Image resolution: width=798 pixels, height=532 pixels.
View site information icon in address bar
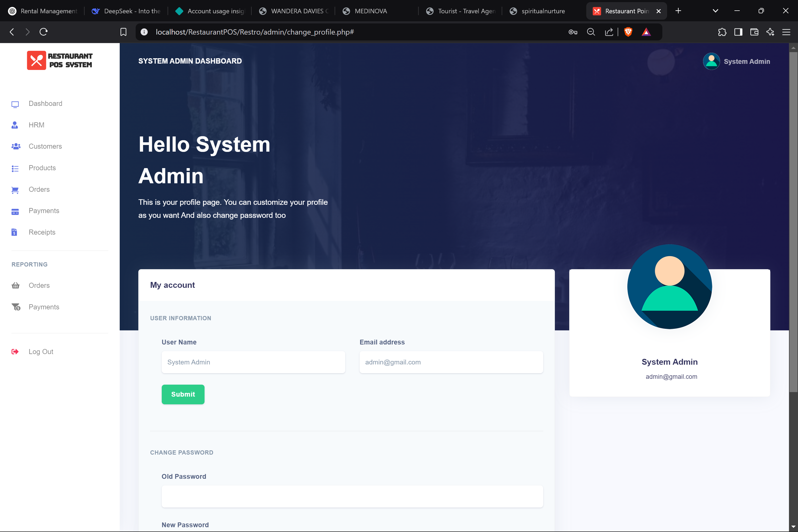(144, 32)
